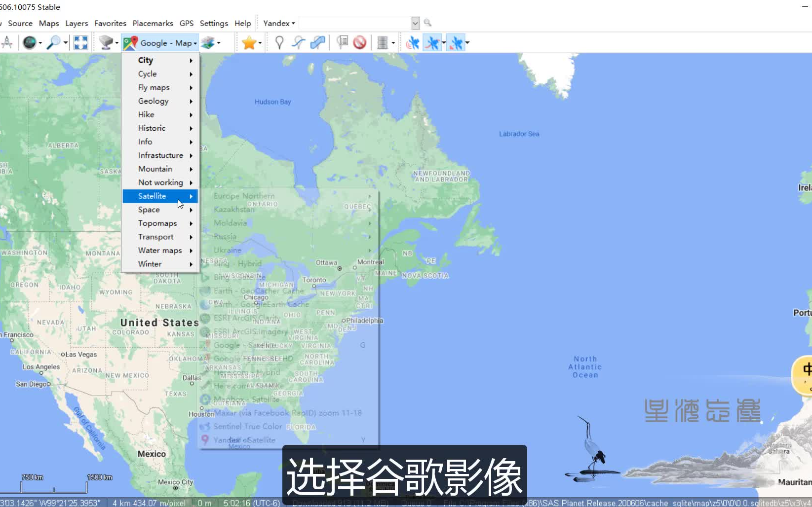
Task: Open Kazakhstan submenu in Satellite list
Action: point(288,209)
